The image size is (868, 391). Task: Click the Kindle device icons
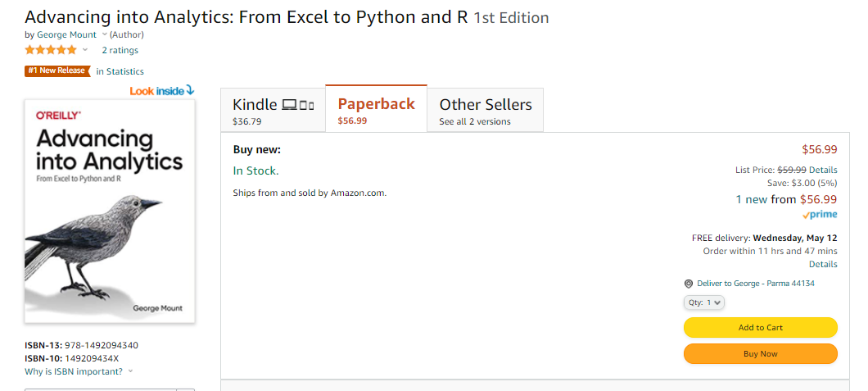[x=298, y=105]
